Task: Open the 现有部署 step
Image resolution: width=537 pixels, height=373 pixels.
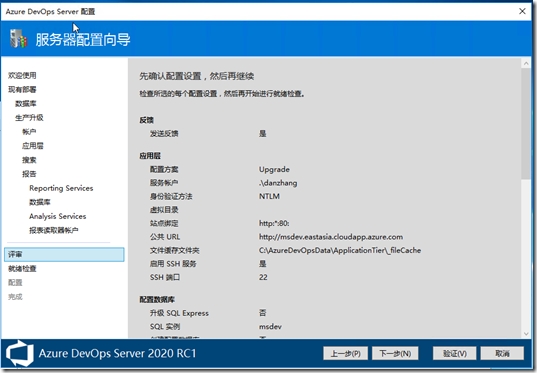Action: point(22,89)
